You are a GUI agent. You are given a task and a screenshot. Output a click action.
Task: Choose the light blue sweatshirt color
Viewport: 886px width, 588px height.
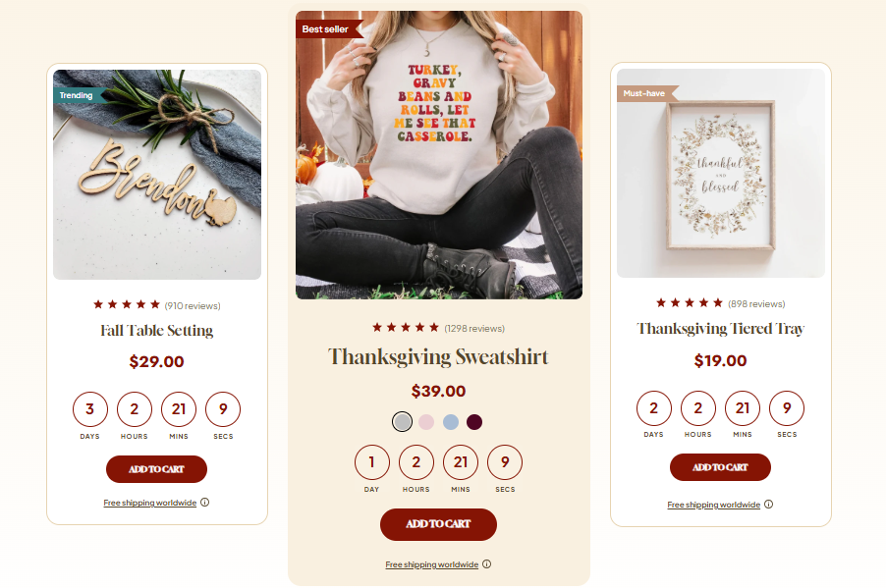pos(450,422)
